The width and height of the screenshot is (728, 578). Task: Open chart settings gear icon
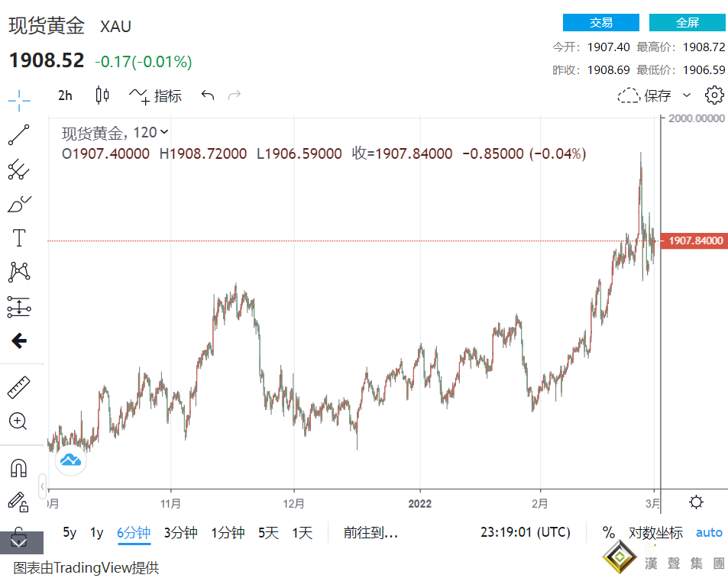[714, 95]
